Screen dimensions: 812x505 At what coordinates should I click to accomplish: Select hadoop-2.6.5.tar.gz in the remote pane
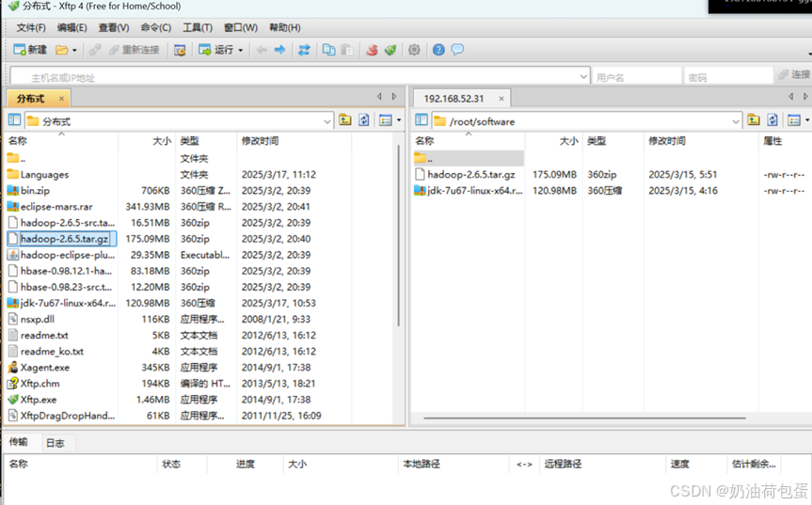471,174
